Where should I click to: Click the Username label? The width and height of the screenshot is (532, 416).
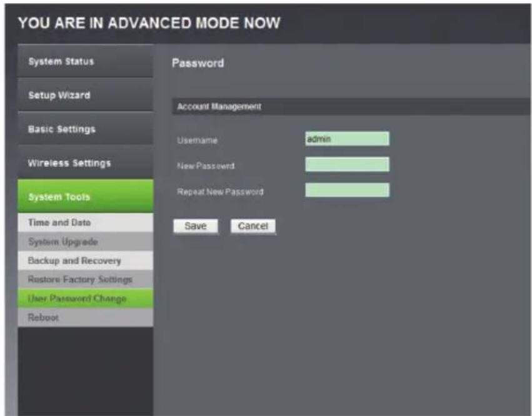tap(197, 140)
